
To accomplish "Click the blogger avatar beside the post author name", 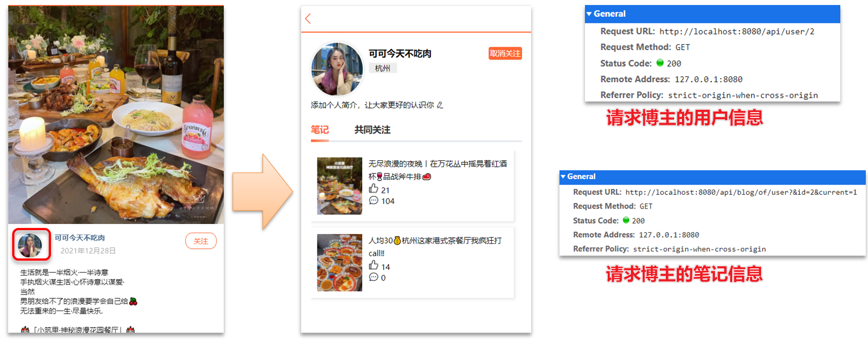I will [30, 246].
